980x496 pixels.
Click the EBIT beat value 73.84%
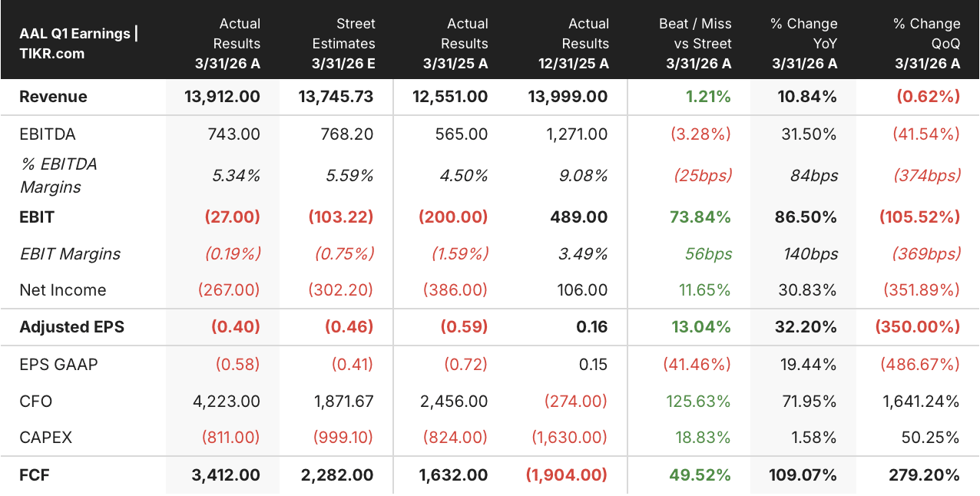point(701,217)
